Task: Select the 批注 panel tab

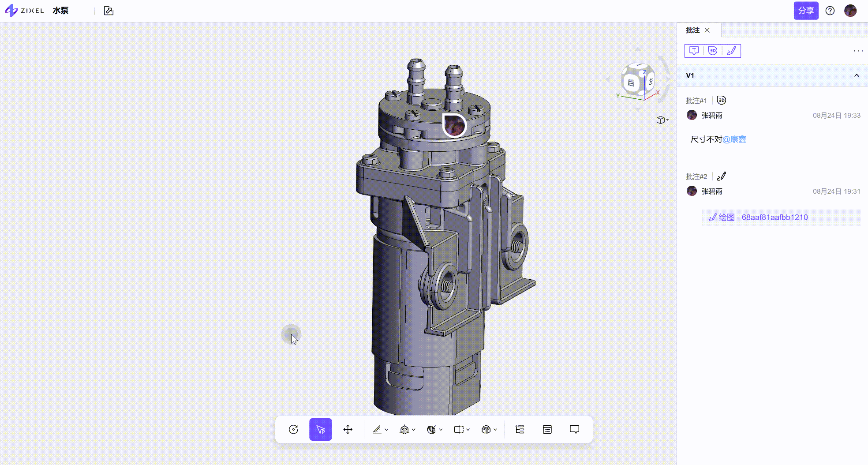Action: [693, 30]
